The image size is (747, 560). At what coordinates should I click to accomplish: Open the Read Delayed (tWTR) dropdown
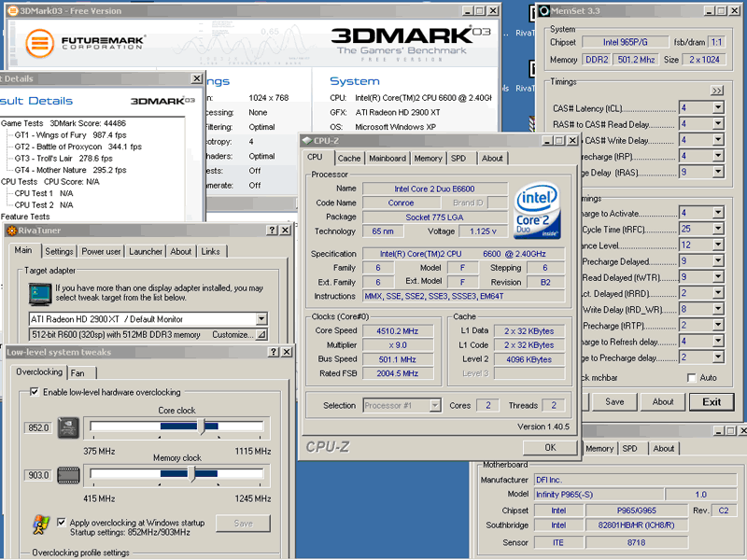[718, 277]
